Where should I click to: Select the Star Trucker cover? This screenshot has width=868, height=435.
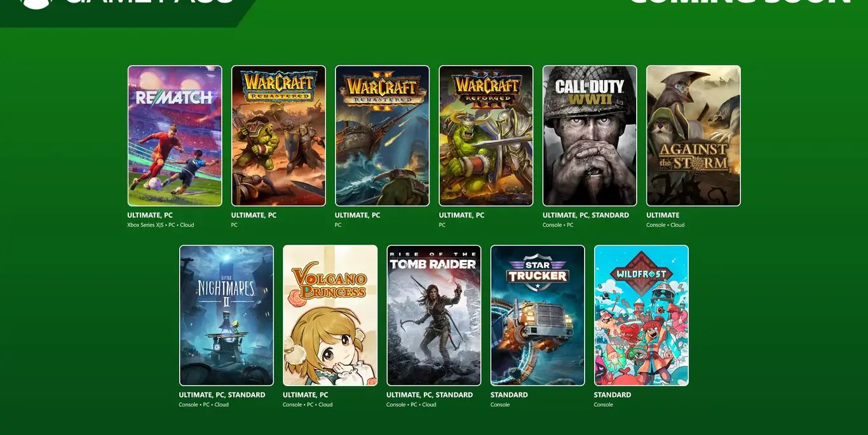coord(538,316)
